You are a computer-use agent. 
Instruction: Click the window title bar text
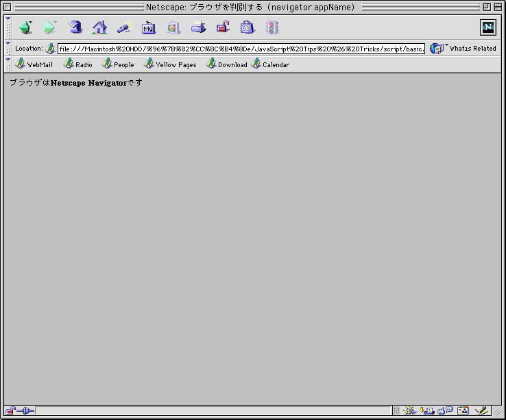[x=250, y=7]
